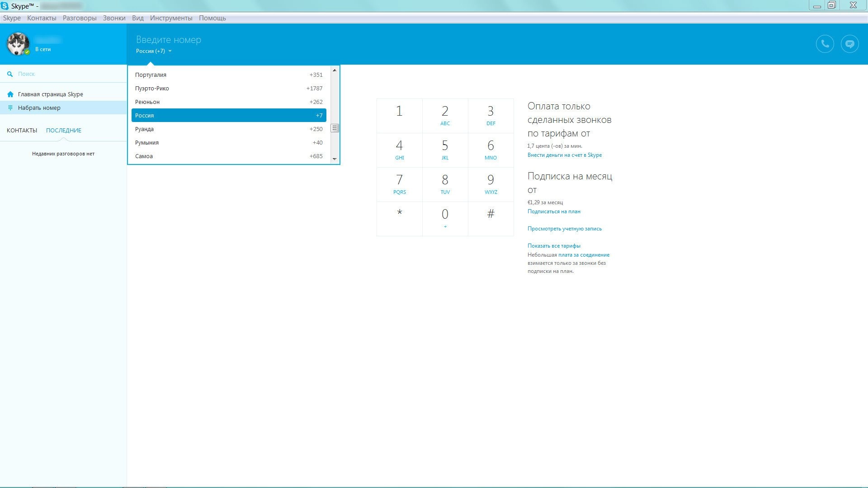Choose Реюньон +262 in country list
The height and width of the screenshot is (488, 868).
click(229, 102)
